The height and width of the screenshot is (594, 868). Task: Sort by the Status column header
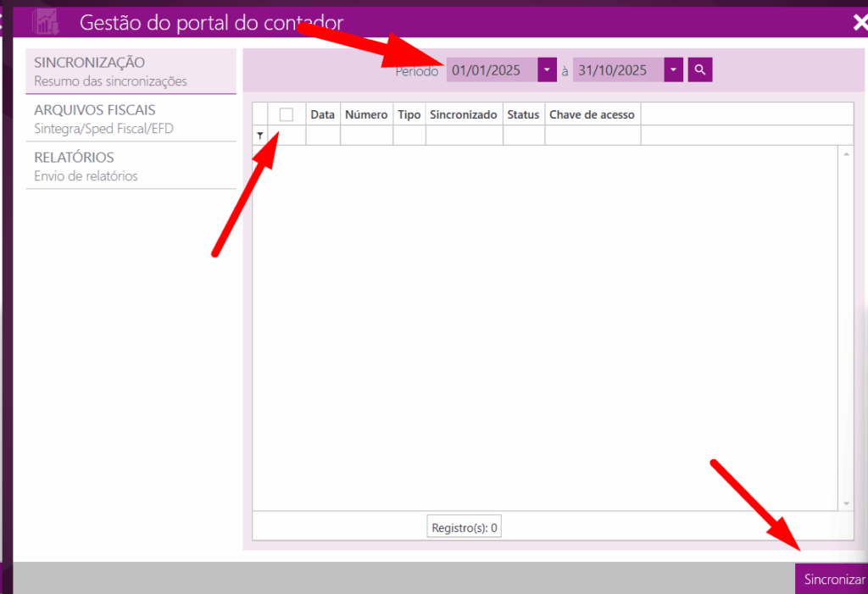pos(523,114)
